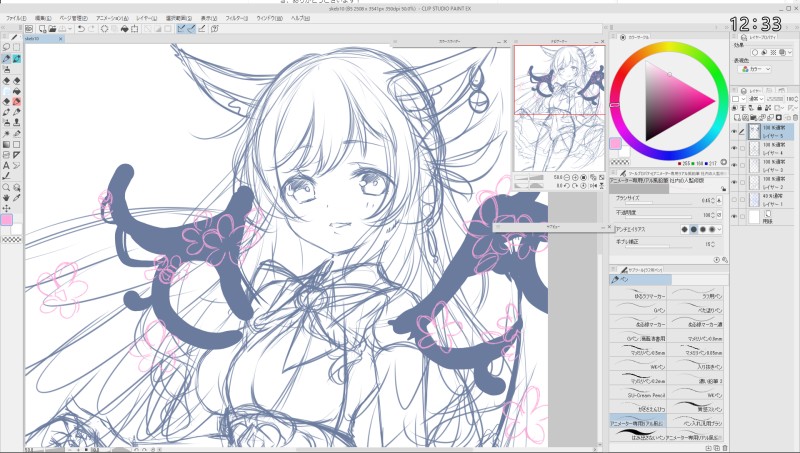800x453 pixels.
Task: Select the ペン group tab in sub tool panel
Action: point(640,280)
